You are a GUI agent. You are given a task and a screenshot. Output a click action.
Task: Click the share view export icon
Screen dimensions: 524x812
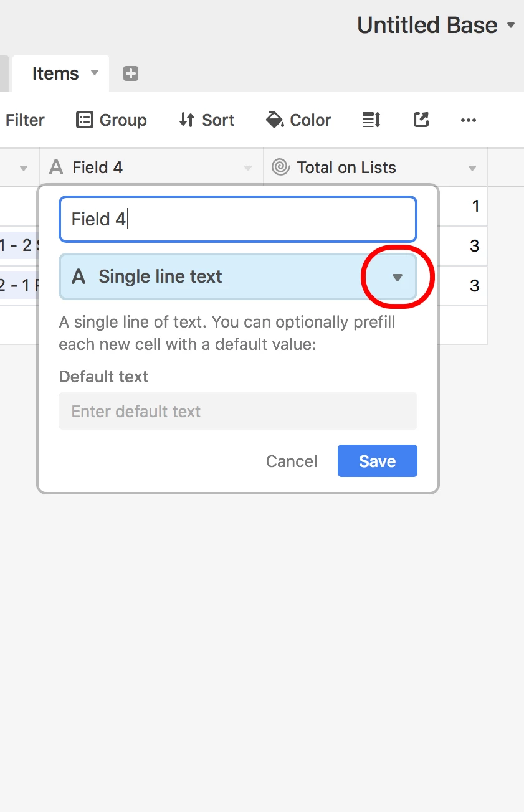[421, 120]
